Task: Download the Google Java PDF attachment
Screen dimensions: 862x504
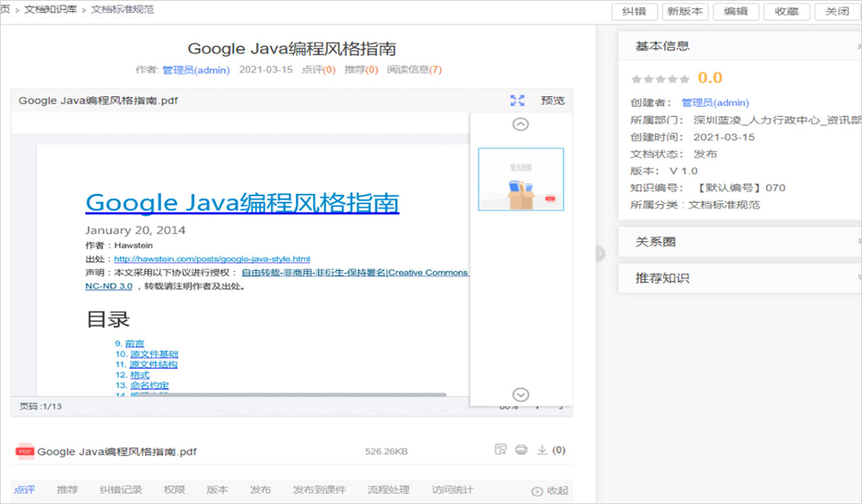Action: (x=542, y=450)
